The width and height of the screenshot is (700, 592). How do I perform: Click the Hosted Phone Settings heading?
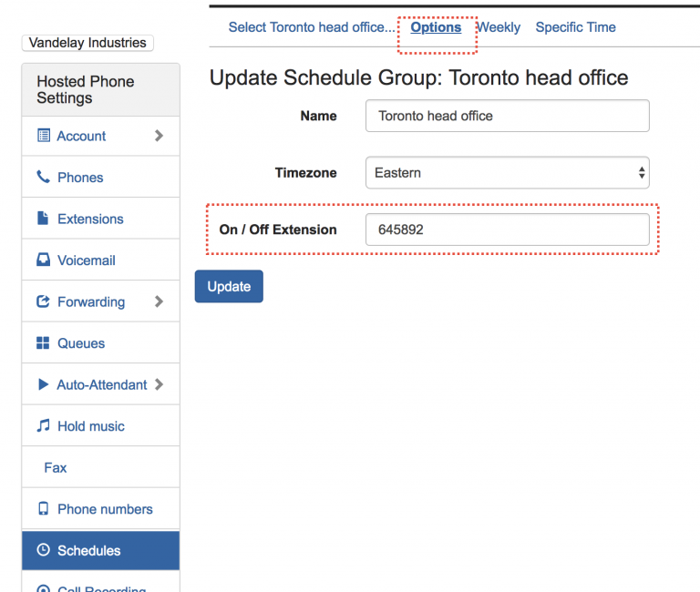pyautogui.click(x=86, y=89)
